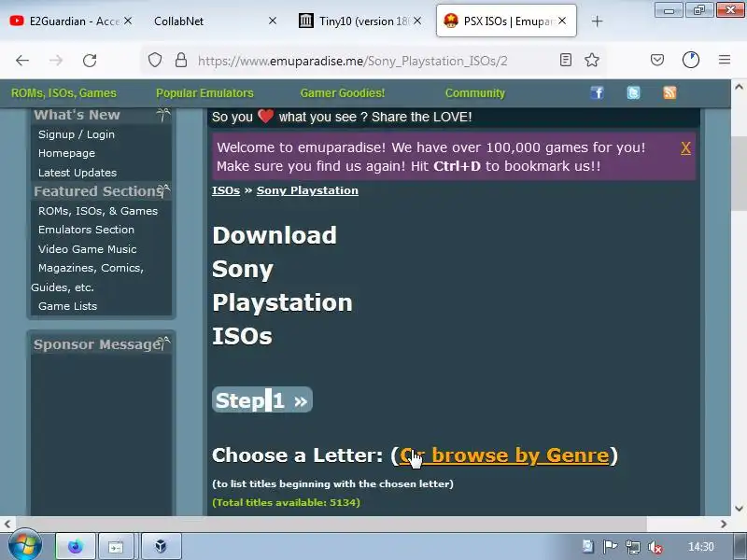The width and height of the screenshot is (747, 560).
Task: Click the vertical scrollbar up arrow
Action: point(739,87)
